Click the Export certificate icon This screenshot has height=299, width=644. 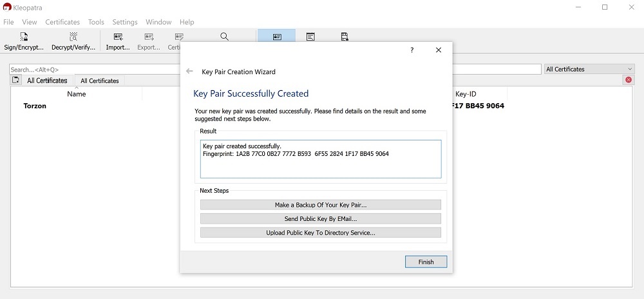click(149, 37)
